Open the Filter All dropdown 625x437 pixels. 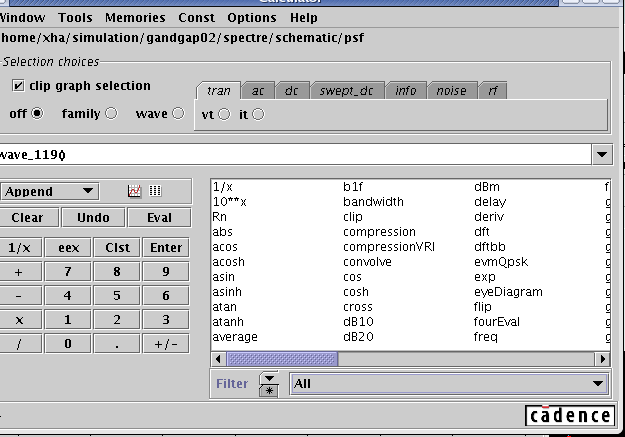[x=449, y=384]
